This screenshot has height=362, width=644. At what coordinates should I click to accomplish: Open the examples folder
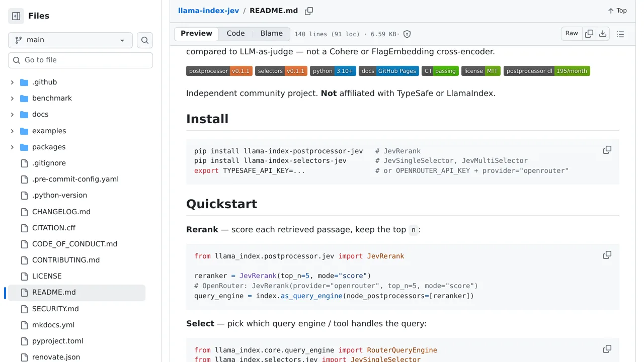coord(49,131)
